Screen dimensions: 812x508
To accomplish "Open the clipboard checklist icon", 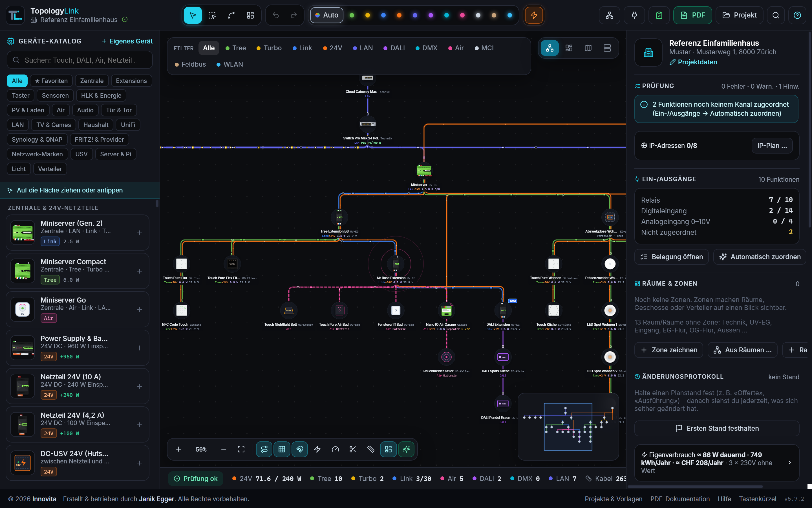I will 659,16.
